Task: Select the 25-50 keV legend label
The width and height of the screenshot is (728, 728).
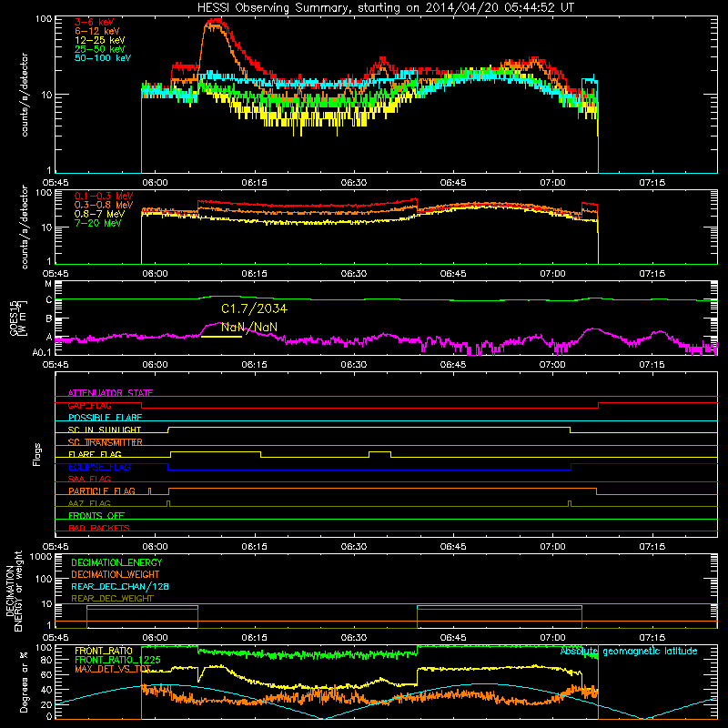Action: click(x=100, y=49)
